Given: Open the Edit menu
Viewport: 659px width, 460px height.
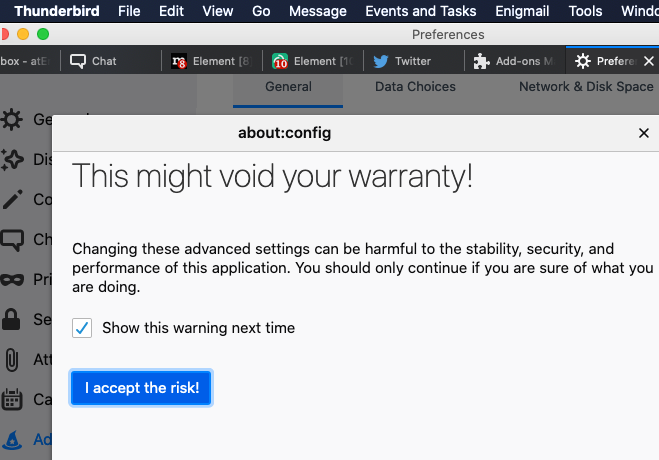Looking at the screenshot, I should [171, 11].
